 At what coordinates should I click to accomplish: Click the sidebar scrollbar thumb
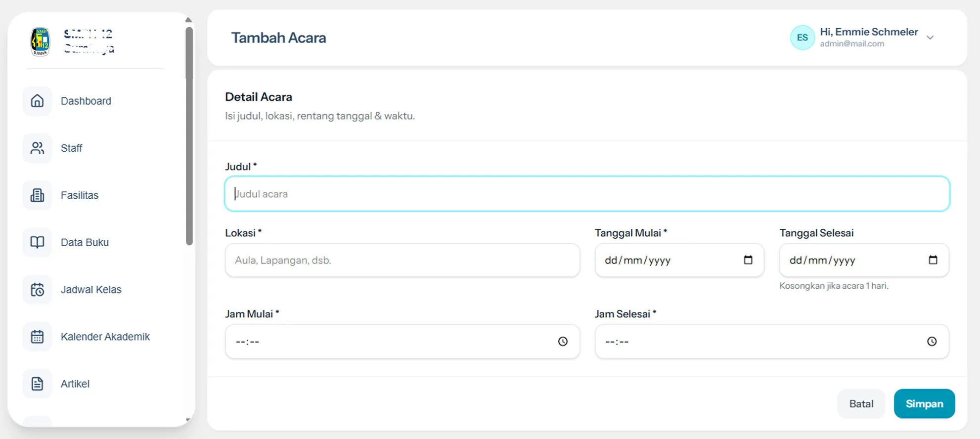(189, 136)
